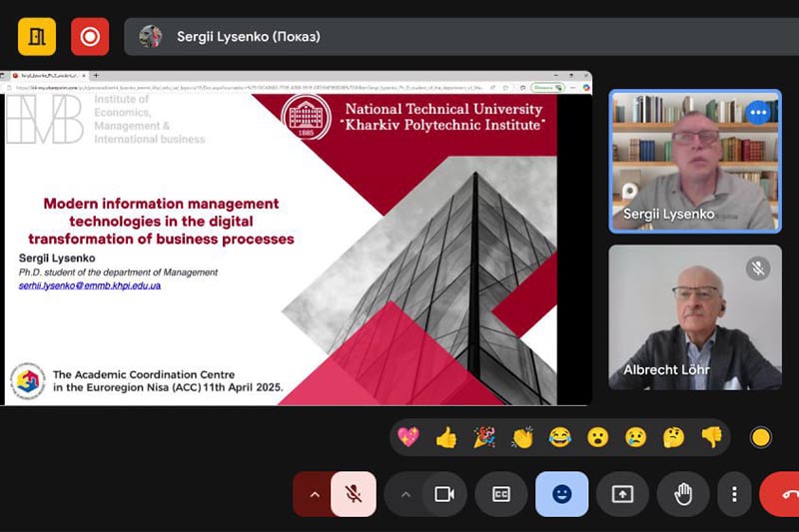
Task: Send crying face reaction
Action: tap(635, 437)
